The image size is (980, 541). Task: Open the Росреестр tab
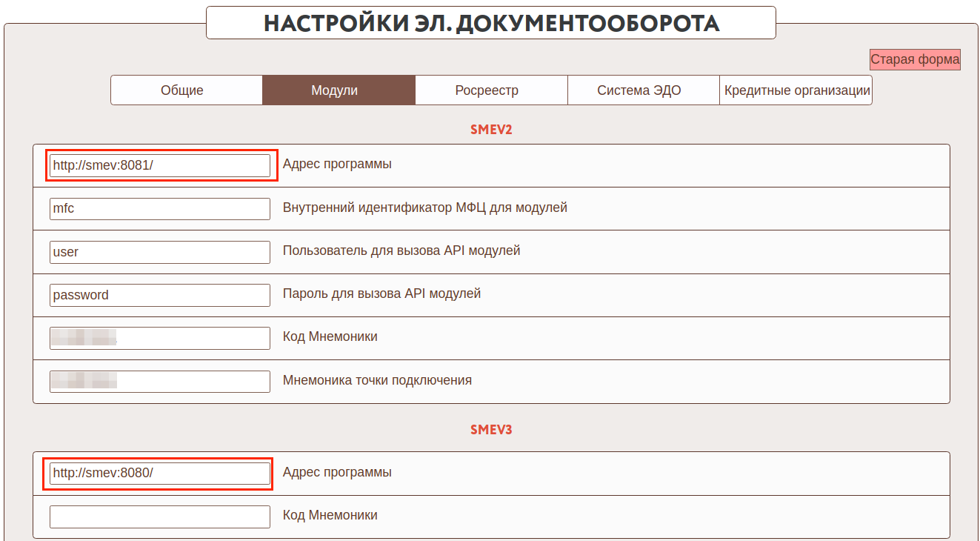487,90
